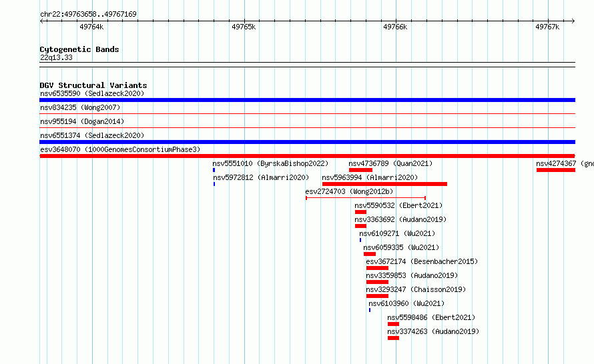Select the blue bar for nsv6535590
Image resolution: width=594 pixels, height=364 pixels.
tap(307, 100)
